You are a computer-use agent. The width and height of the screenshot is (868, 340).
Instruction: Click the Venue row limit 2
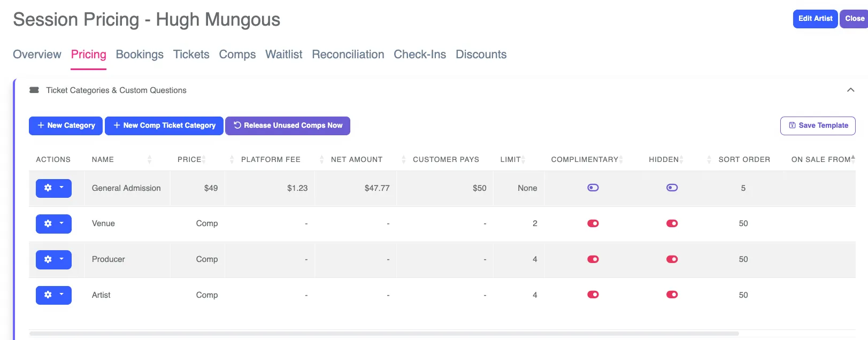[535, 223]
